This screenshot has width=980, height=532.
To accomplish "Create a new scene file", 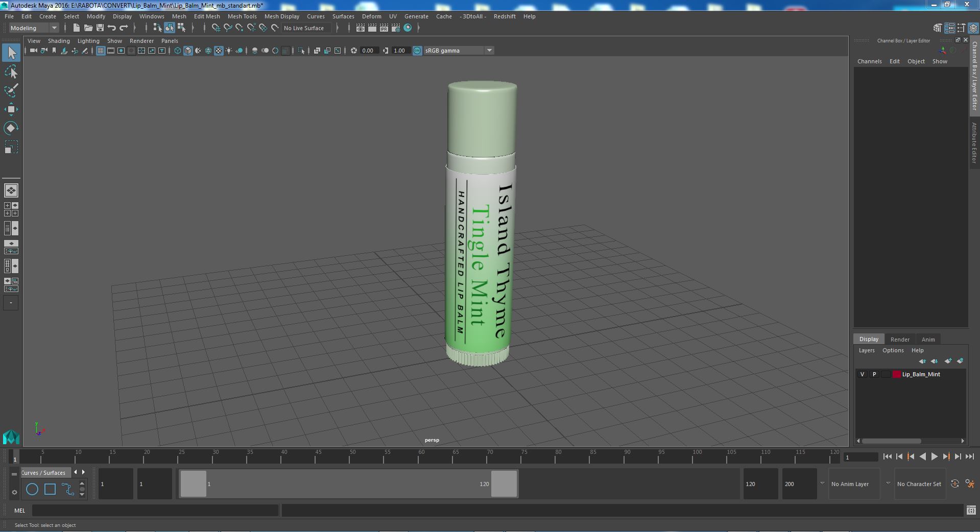I will (x=77, y=28).
